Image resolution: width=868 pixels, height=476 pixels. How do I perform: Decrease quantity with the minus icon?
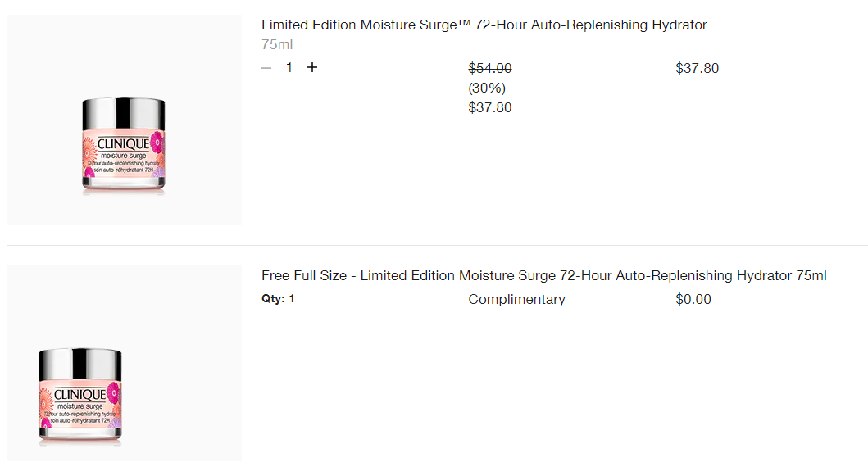tap(266, 68)
